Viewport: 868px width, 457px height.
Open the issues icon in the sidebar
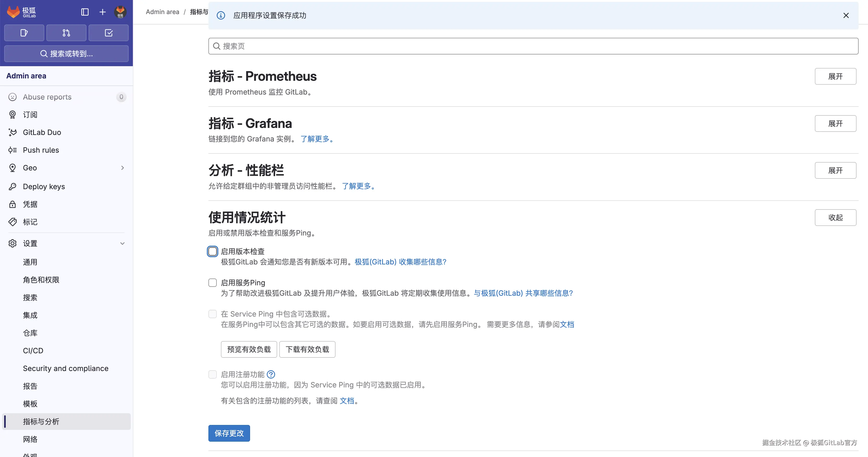tap(24, 33)
